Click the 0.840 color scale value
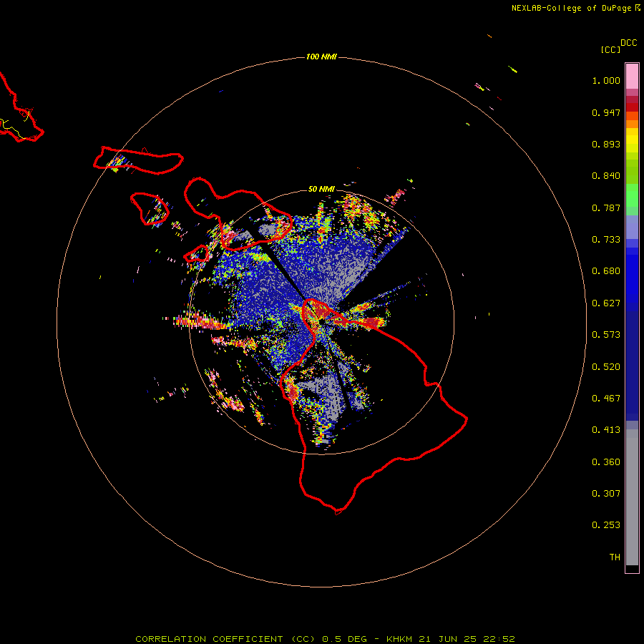Screen dimensions: 644x644 [606, 176]
